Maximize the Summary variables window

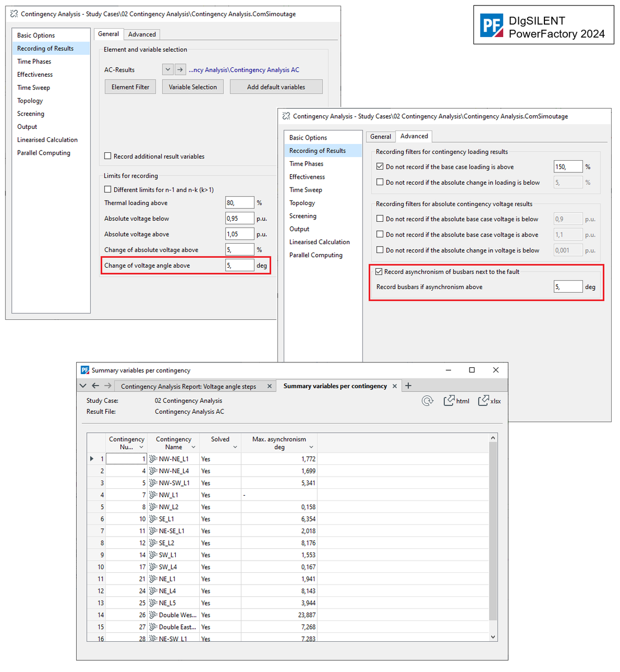pyautogui.click(x=472, y=370)
